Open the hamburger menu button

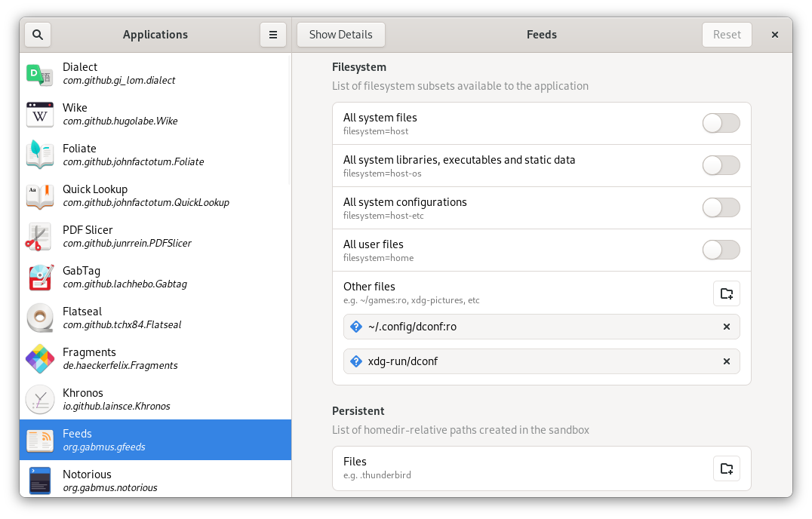tap(273, 35)
